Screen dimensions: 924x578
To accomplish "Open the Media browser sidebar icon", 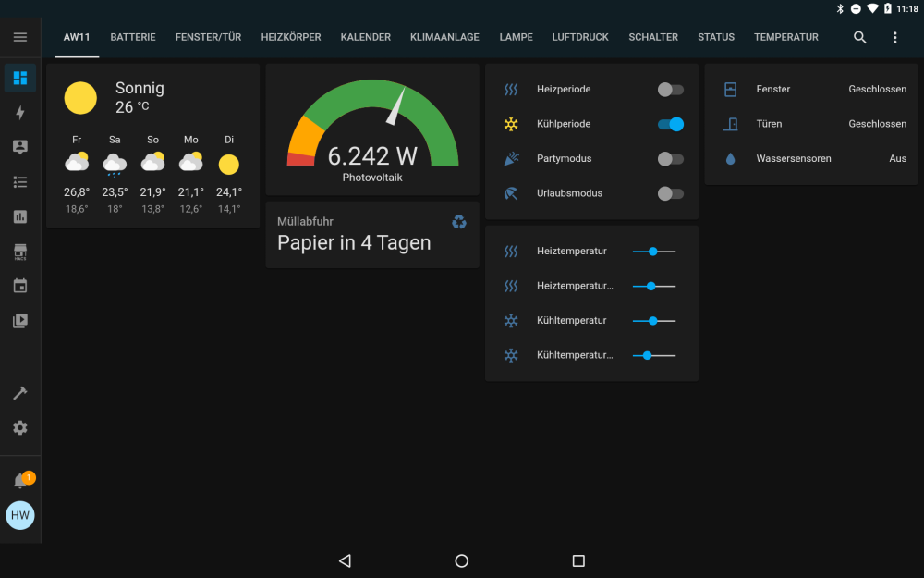I will point(20,321).
